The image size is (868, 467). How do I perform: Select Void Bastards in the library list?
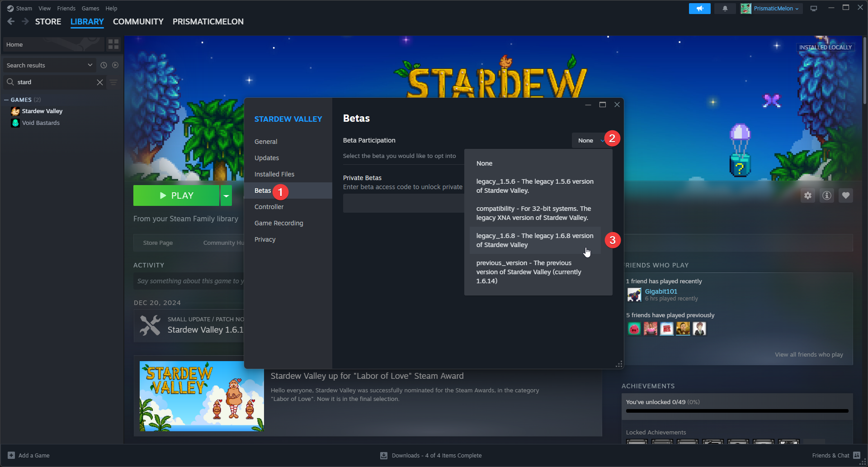41,123
